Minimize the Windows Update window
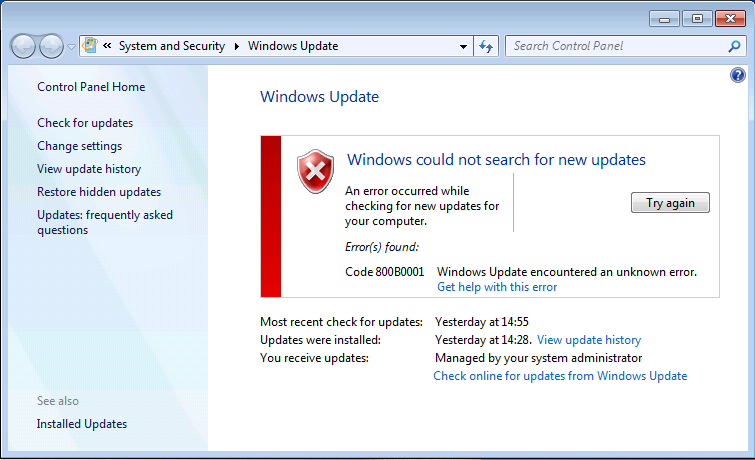The width and height of the screenshot is (755, 460). [x=664, y=19]
